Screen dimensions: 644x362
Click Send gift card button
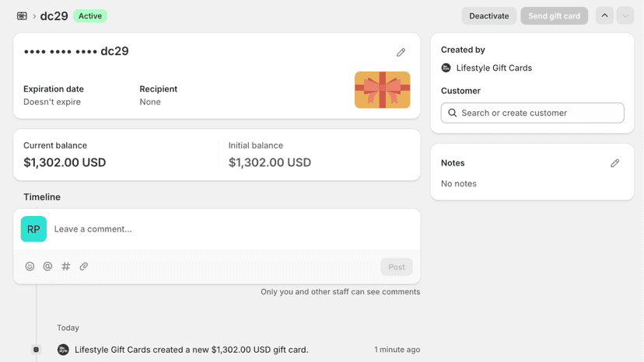[x=554, y=16]
